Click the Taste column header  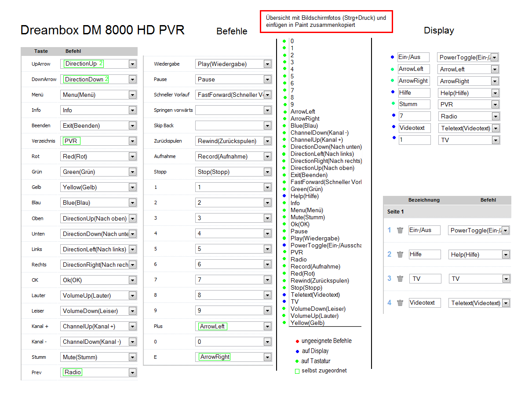(x=41, y=51)
